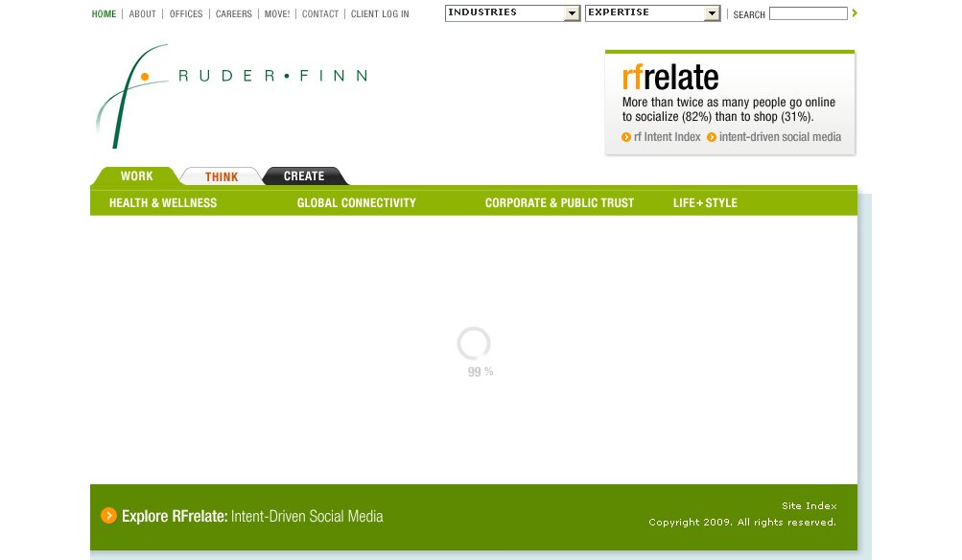The width and height of the screenshot is (962, 560).
Task: Open the Offices page
Action: pos(186,14)
